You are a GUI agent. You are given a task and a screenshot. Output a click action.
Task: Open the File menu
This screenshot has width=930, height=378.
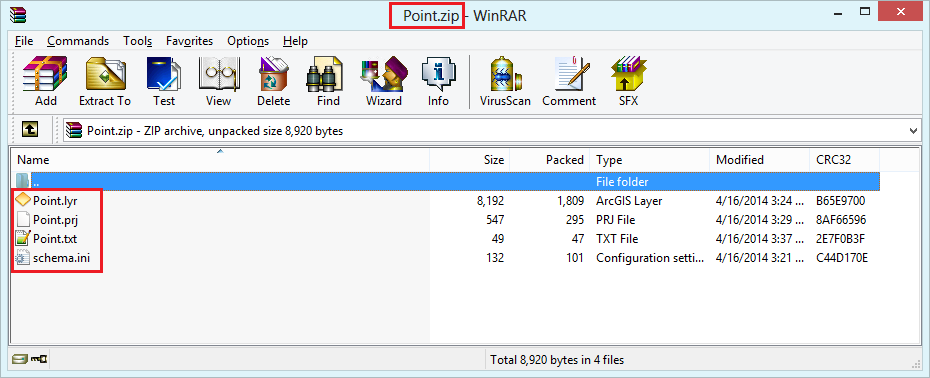[x=24, y=41]
